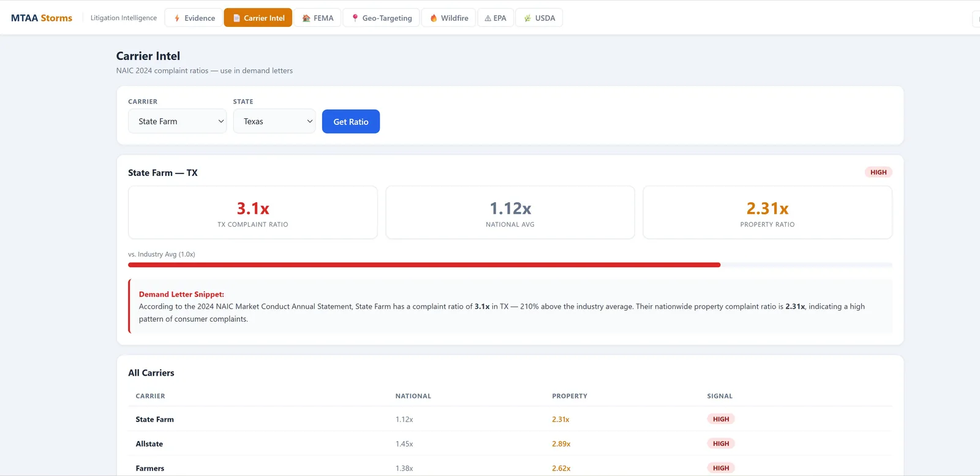Click the house icon on FEMA tab

[306, 18]
